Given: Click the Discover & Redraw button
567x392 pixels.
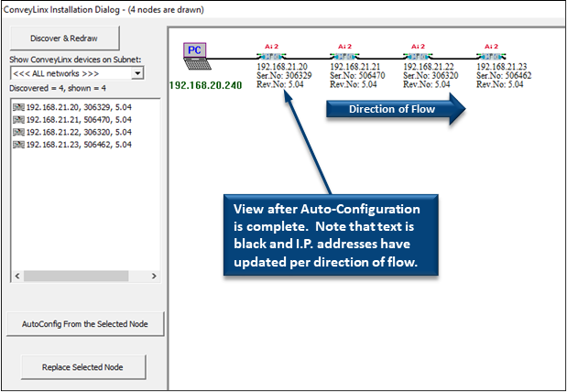Looking at the screenshot, I should [64, 38].
